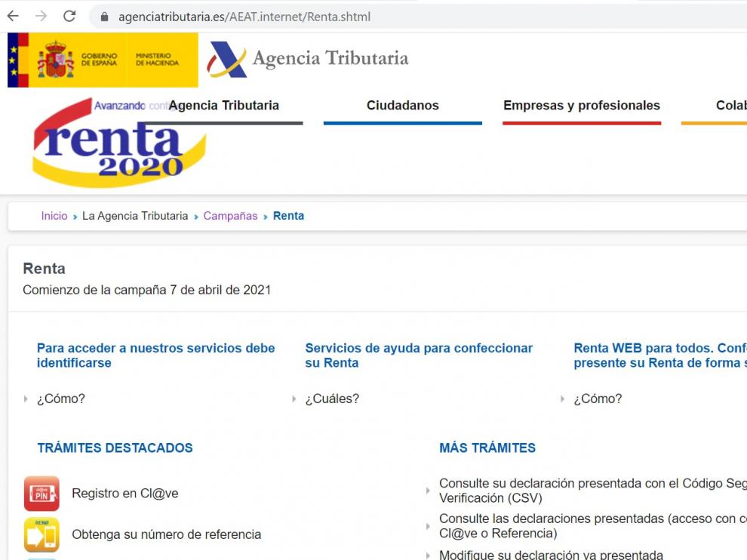Open Registro en Cl@ve link
Image resolution: width=747 pixels, height=560 pixels.
125,494
